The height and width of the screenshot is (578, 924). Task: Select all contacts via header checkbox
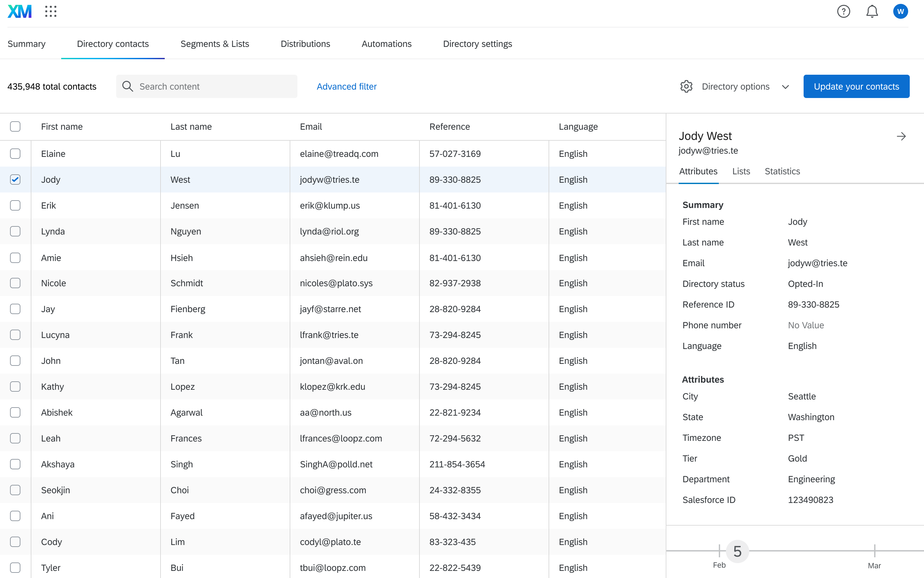click(x=15, y=126)
